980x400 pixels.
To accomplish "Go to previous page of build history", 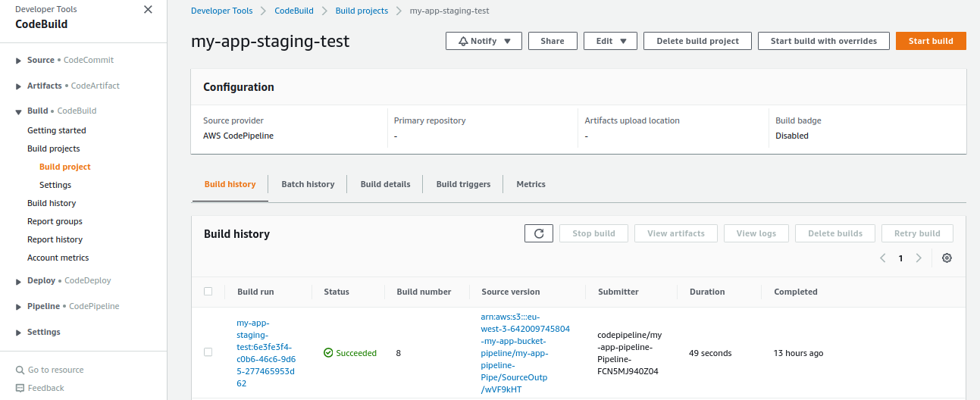I will (x=883, y=258).
